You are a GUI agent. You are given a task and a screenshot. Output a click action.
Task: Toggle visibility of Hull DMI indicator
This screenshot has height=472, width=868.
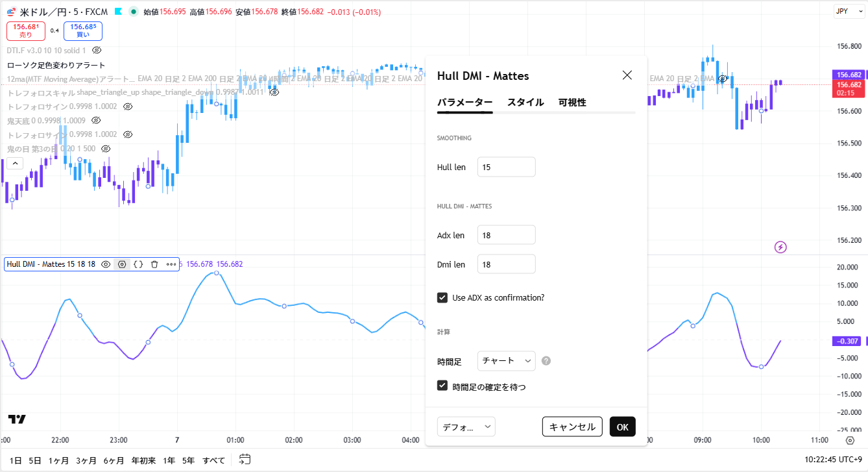pyautogui.click(x=106, y=264)
